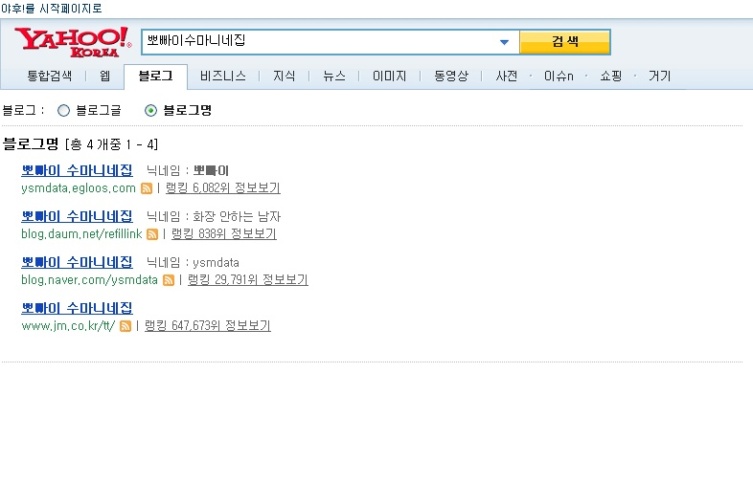Open 랭킹 6,082위 정보보기 link
The height and width of the screenshot is (483, 753).
(x=223, y=188)
